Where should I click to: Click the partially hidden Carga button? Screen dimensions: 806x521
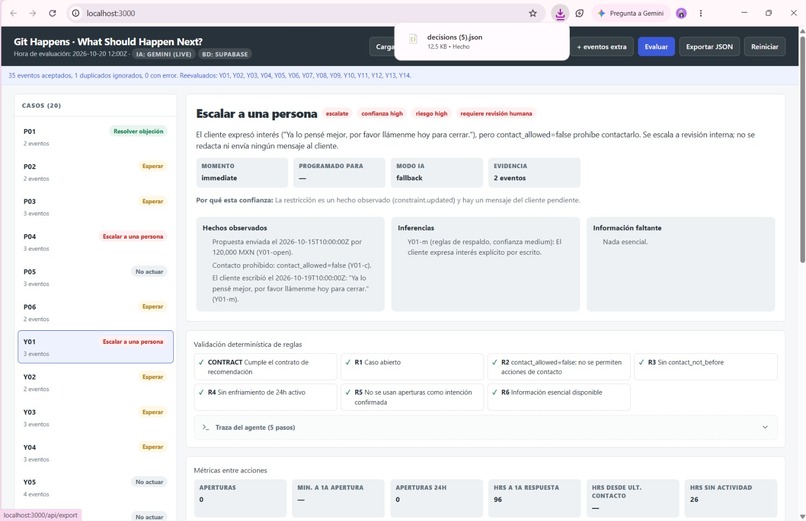[x=382, y=47]
